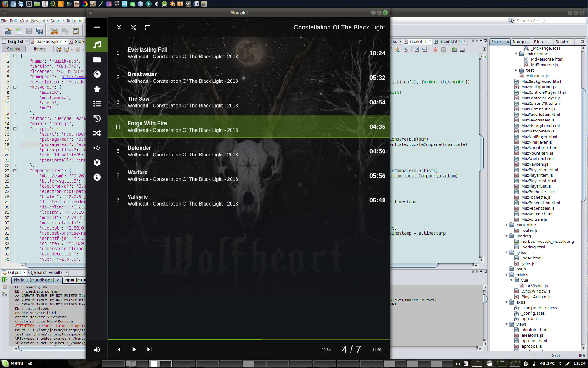Play track The Saw
The width and height of the screenshot is (588, 368).
249,102
